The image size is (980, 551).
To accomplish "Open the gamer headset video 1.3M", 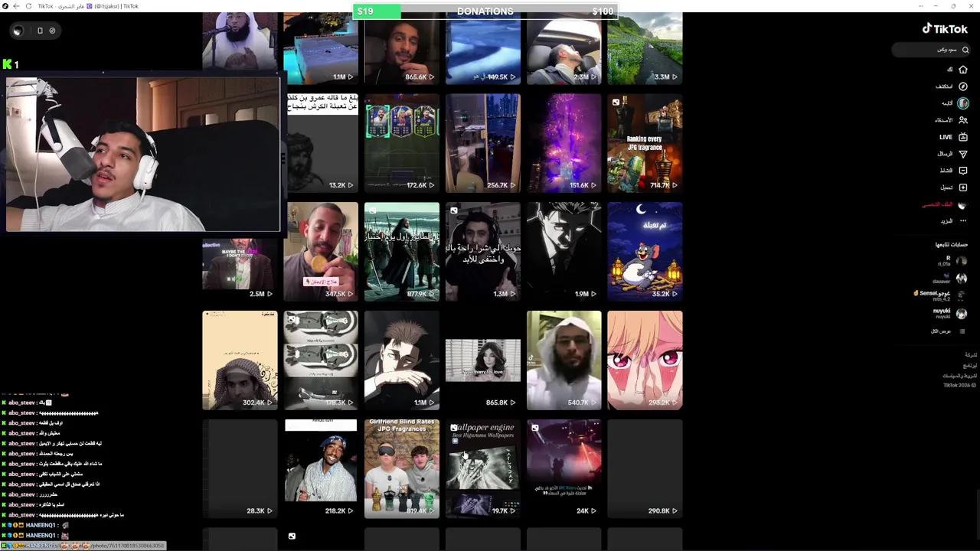I will (483, 251).
